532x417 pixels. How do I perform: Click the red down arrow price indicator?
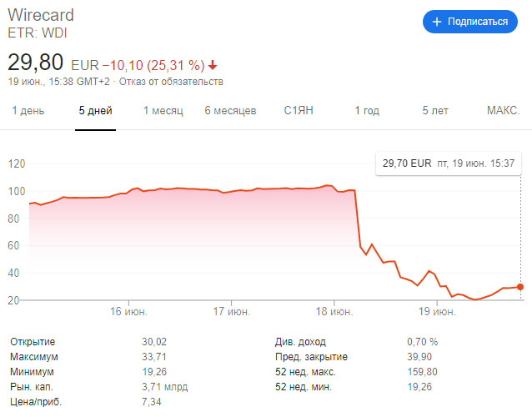213,65
